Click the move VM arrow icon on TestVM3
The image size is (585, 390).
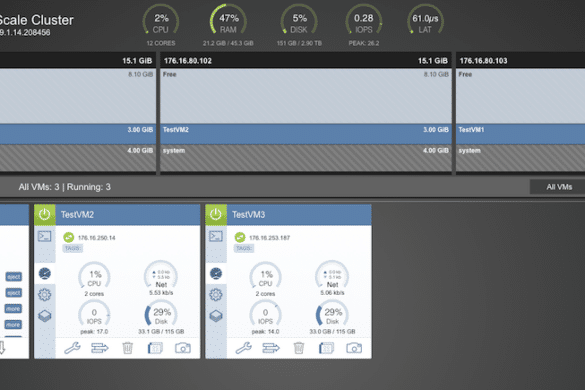(271, 348)
